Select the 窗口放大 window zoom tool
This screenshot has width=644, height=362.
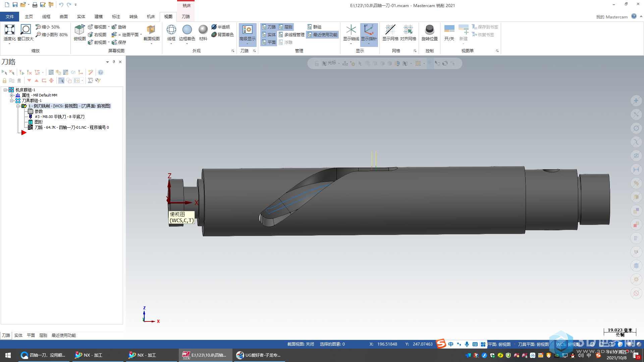pos(25,33)
